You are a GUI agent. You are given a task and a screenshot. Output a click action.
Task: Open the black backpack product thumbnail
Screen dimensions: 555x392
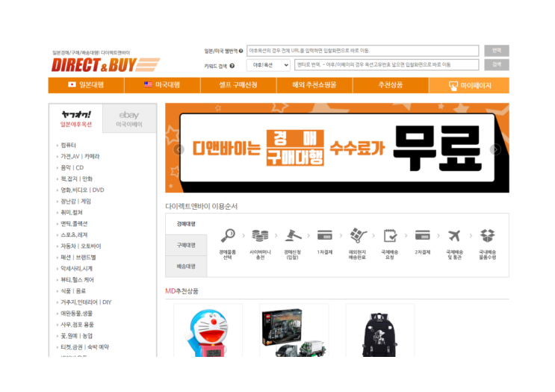379,332
